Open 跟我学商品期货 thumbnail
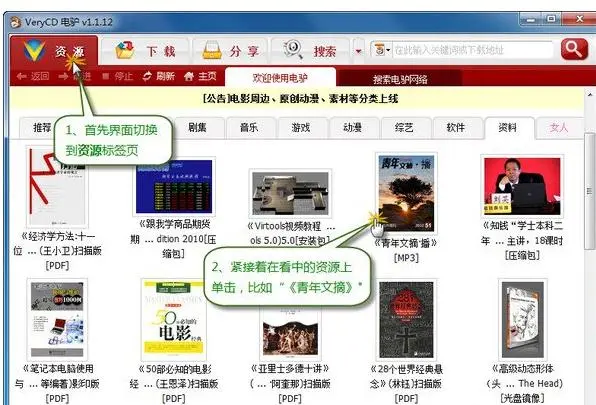 tap(174, 186)
